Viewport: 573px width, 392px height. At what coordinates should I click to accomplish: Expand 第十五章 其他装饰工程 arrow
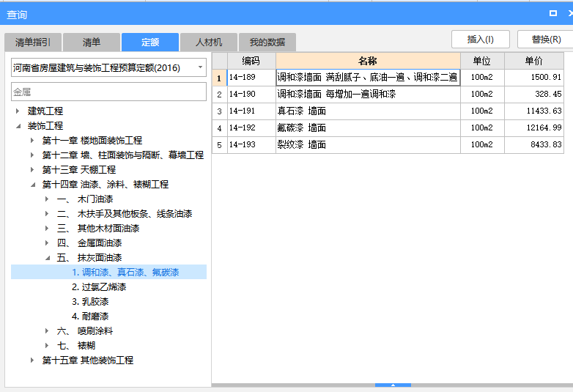click(32, 360)
